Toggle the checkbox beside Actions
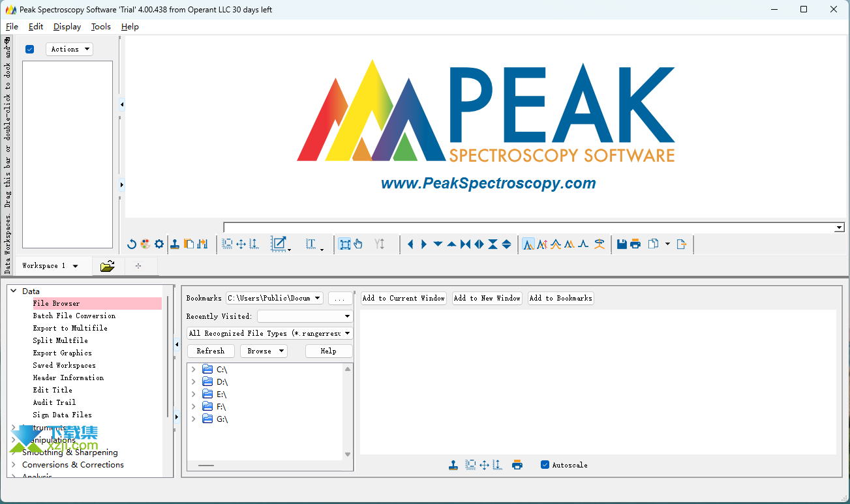 [29, 49]
